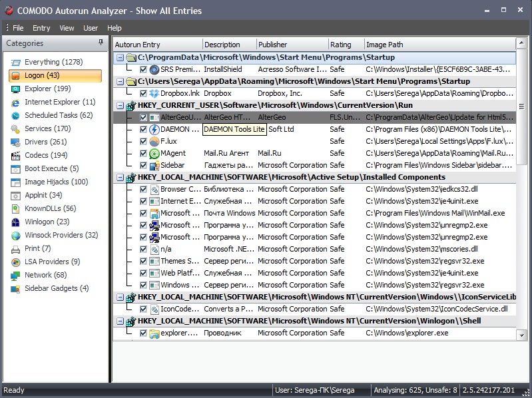Click the vertical scrollbar thumb

point(521,106)
